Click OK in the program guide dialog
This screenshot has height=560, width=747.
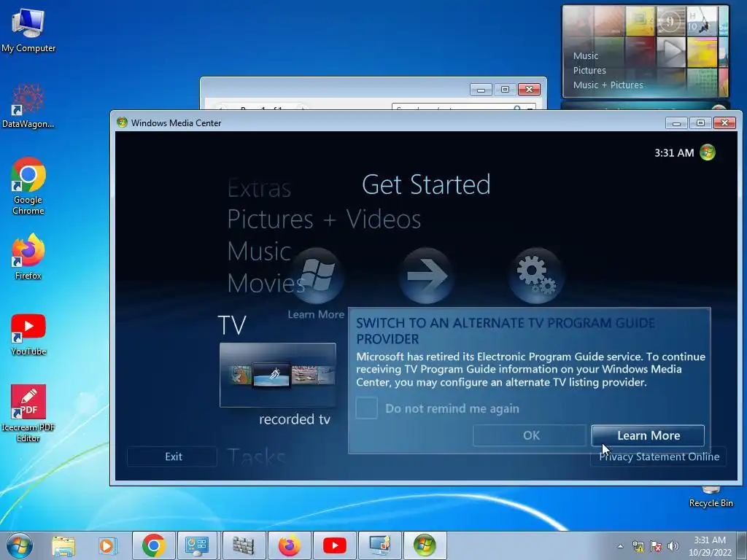click(x=530, y=435)
